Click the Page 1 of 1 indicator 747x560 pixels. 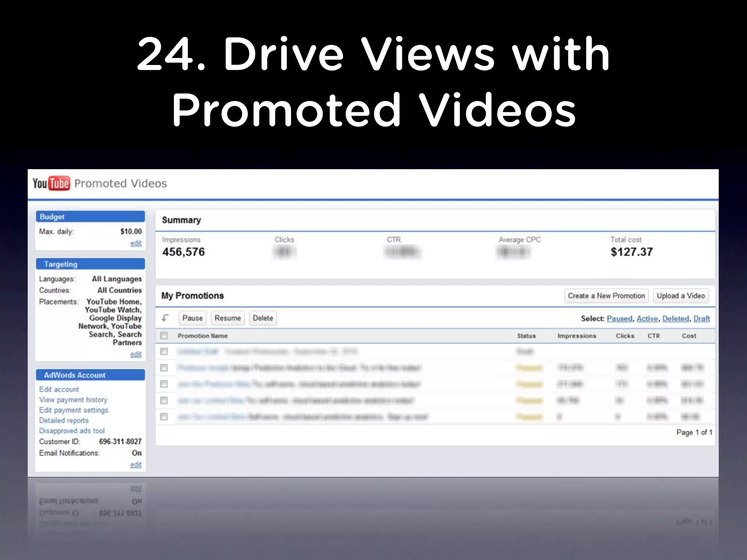point(694,432)
